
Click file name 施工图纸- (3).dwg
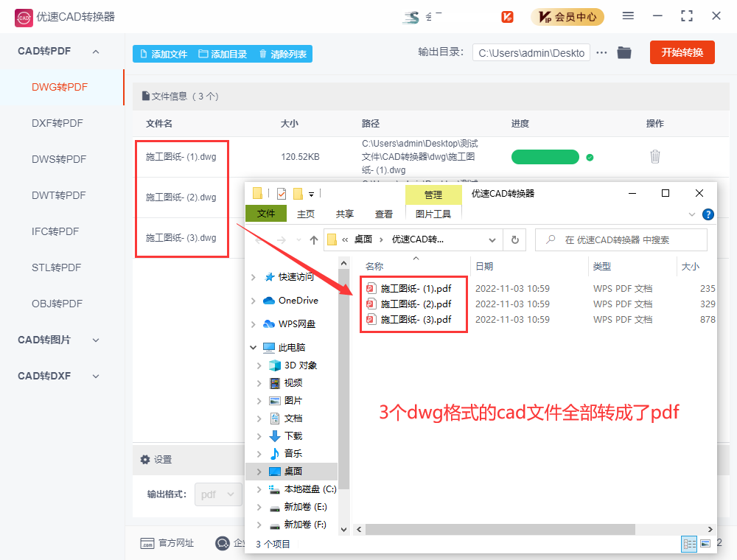[x=181, y=238]
